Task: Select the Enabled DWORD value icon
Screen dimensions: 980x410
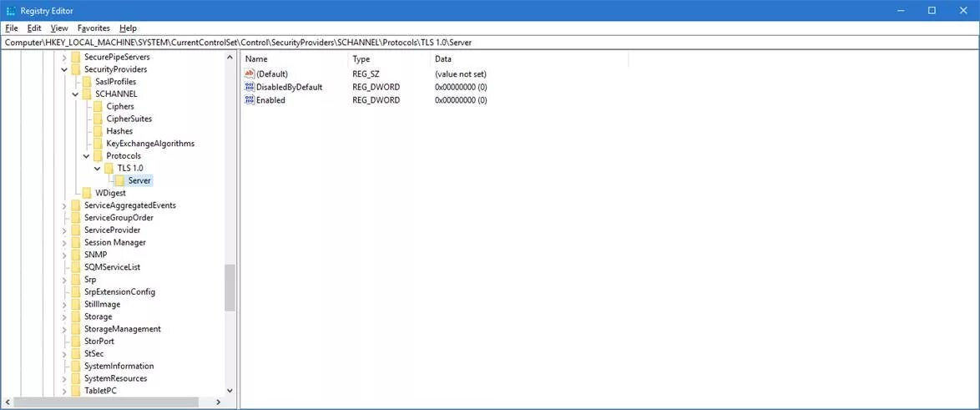Action: click(250, 100)
